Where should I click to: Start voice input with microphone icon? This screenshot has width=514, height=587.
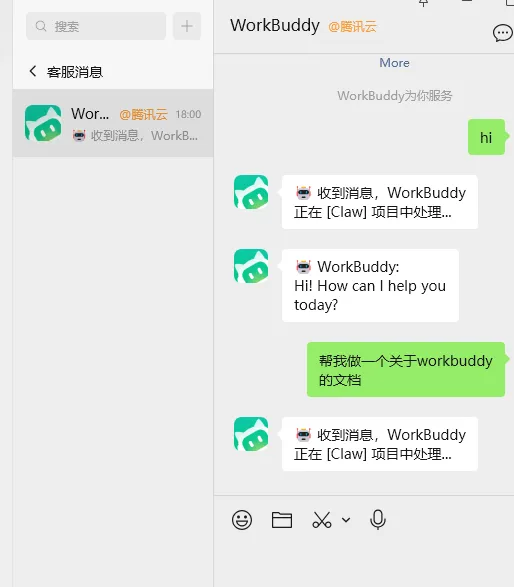(x=378, y=520)
